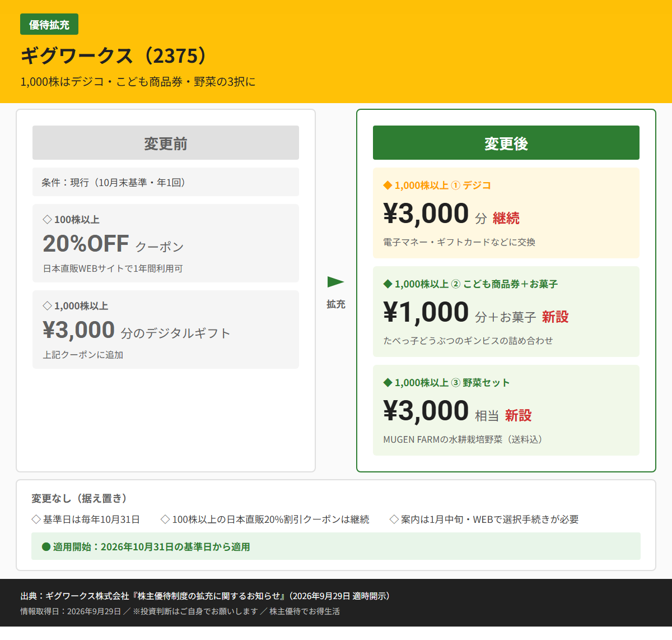Select the 変更前 gray header

tap(166, 143)
